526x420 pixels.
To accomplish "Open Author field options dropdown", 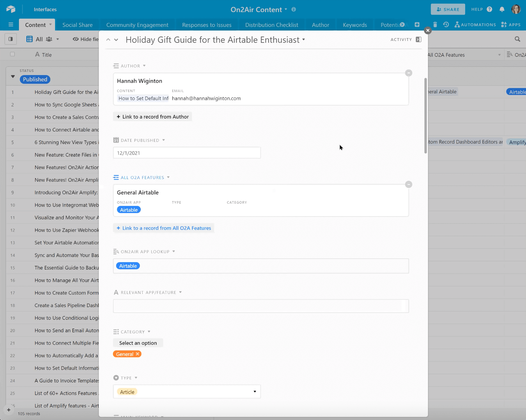I will point(144,66).
